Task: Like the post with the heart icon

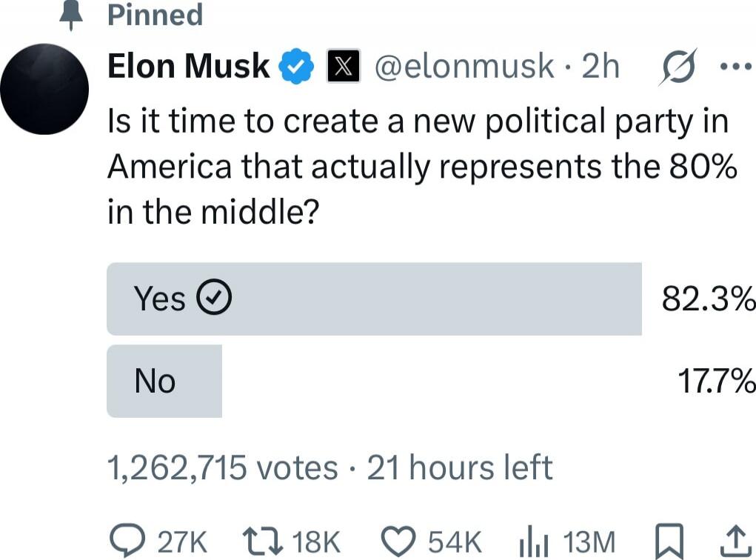Action: click(398, 541)
